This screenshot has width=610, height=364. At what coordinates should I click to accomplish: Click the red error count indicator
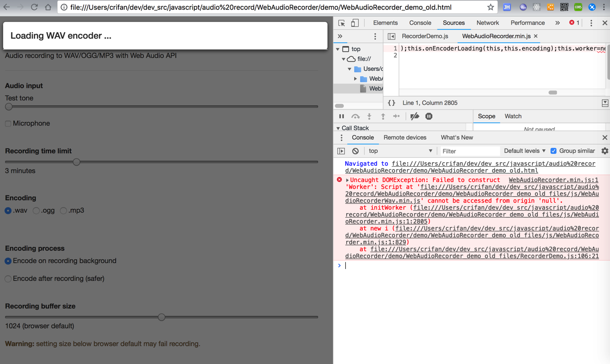coord(574,23)
